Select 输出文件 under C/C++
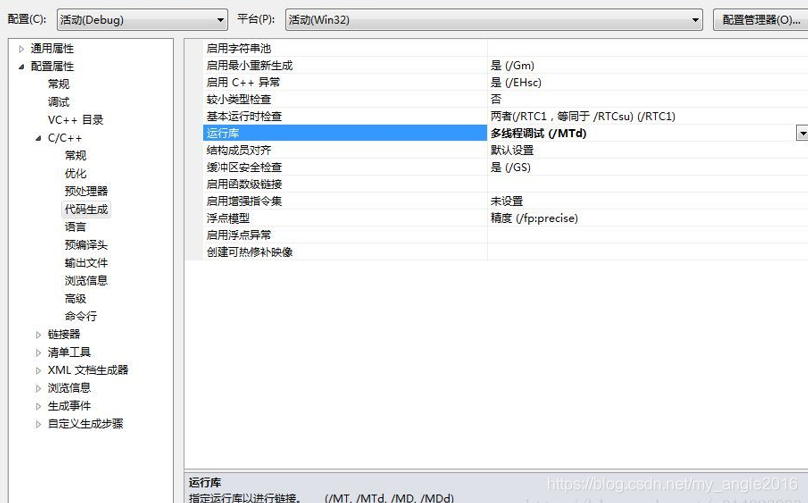The image size is (808, 503). click(x=87, y=263)
